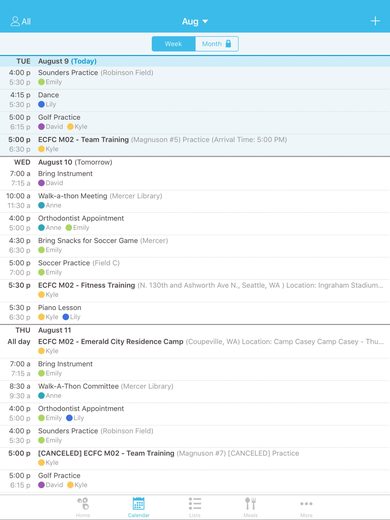The width and height of the screenshot is (390, 520).
Task: Click Lily's blue dot under Dance
Action: pyautogui.click(x=41, y=104)
